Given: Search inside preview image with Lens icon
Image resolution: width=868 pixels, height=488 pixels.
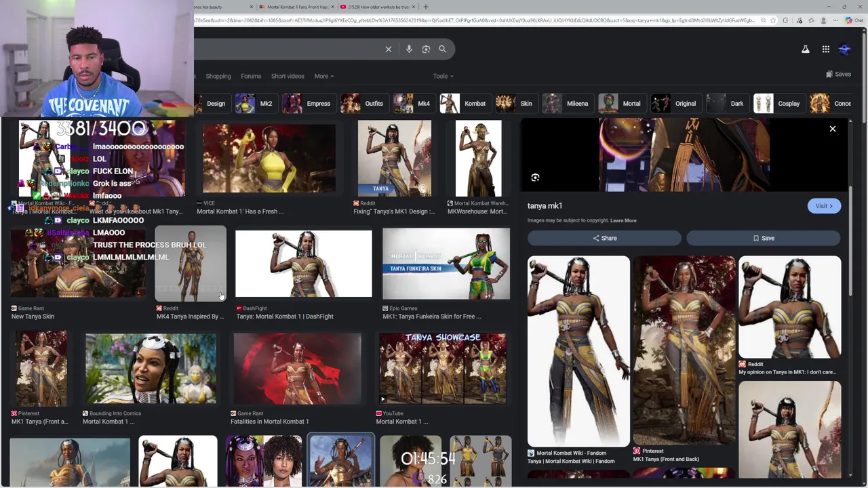Looking at the screenshot, I should tap(535, 178).
